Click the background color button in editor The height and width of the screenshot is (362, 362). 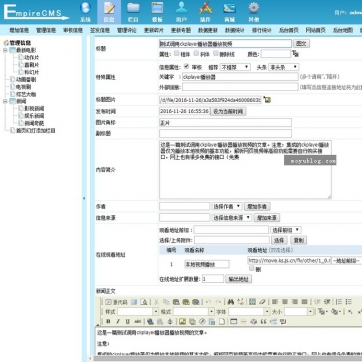[x=336, y=312]
